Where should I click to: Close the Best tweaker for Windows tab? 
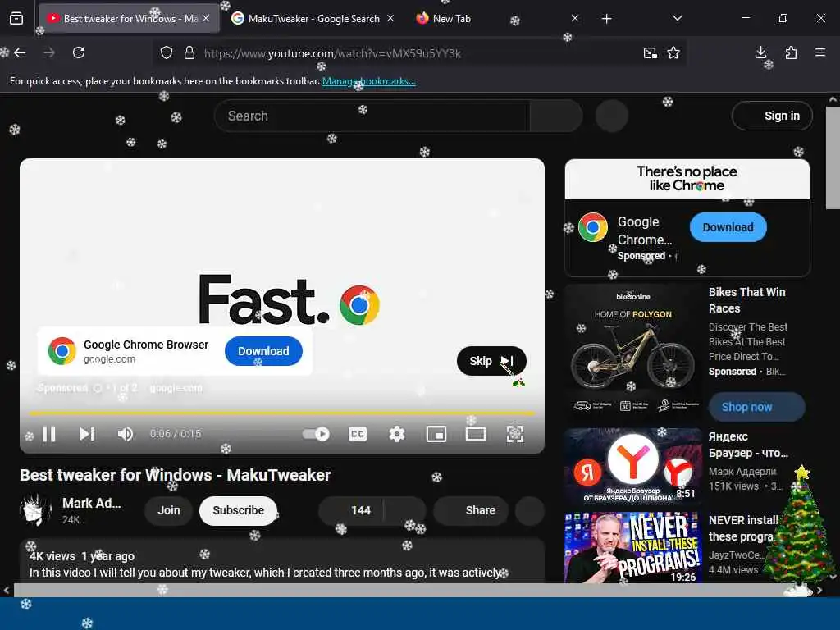[206, 18]
